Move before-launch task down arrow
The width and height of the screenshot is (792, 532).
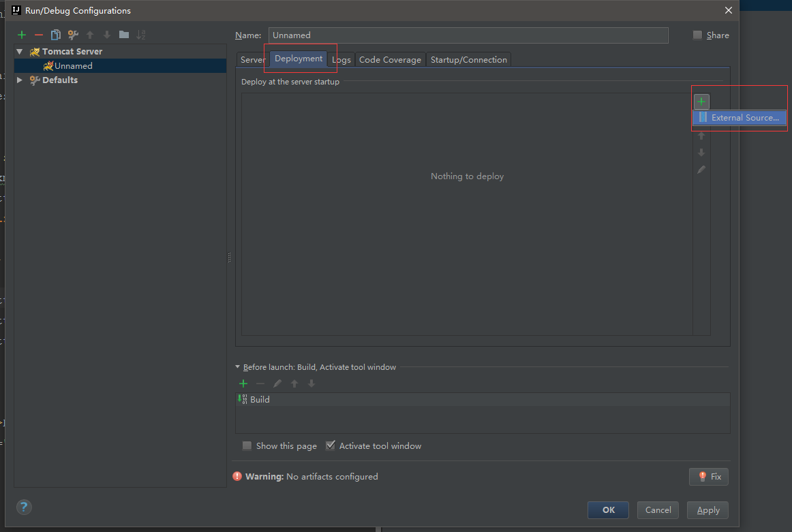coord(311,384)
